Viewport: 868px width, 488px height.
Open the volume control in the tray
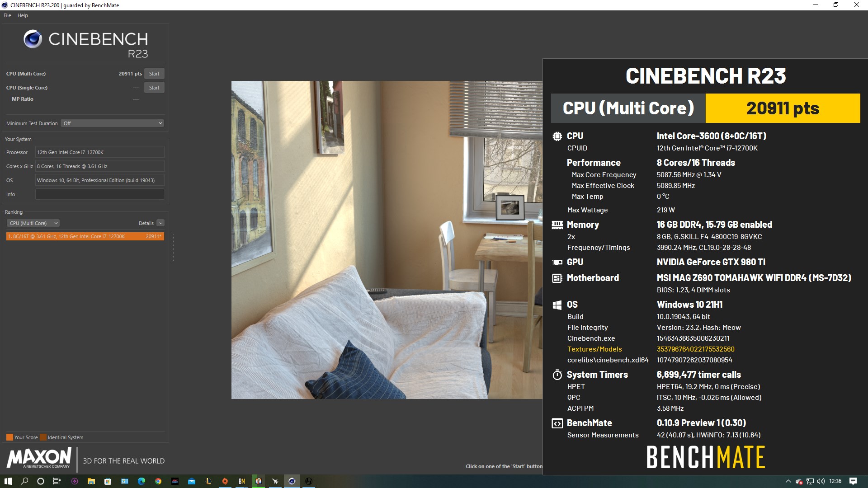821,481
